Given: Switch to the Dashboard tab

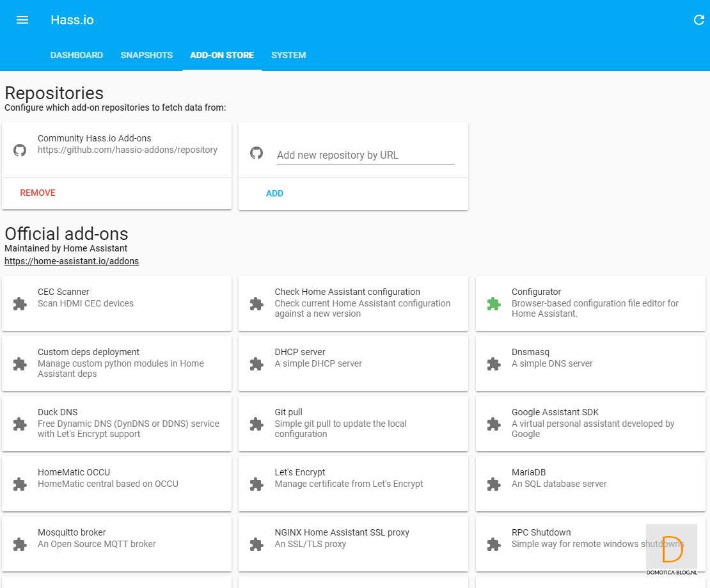Looking at the screenshot, I should pos(77,55).
